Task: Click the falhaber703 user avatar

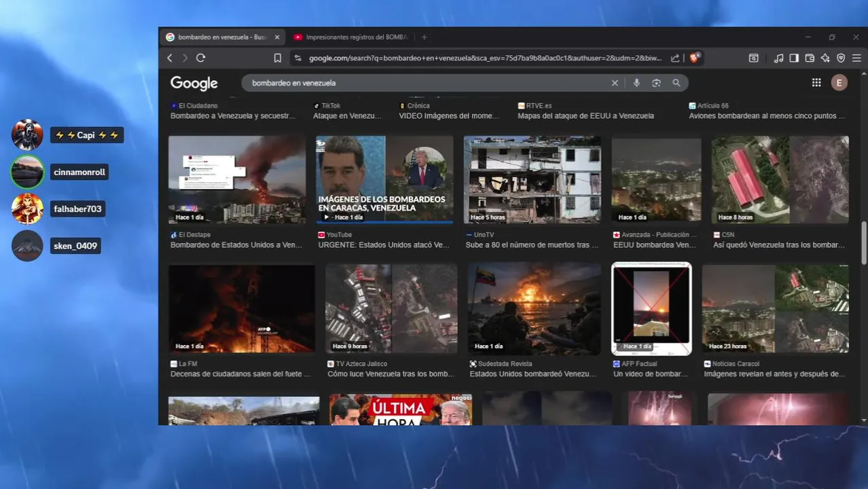Action: click(27, 209)
